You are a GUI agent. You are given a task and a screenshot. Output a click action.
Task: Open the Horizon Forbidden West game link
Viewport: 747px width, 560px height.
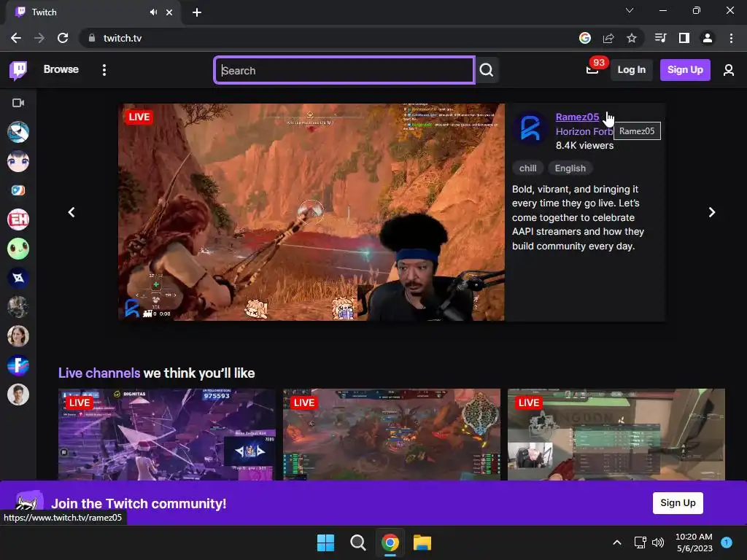coord(584,131)
